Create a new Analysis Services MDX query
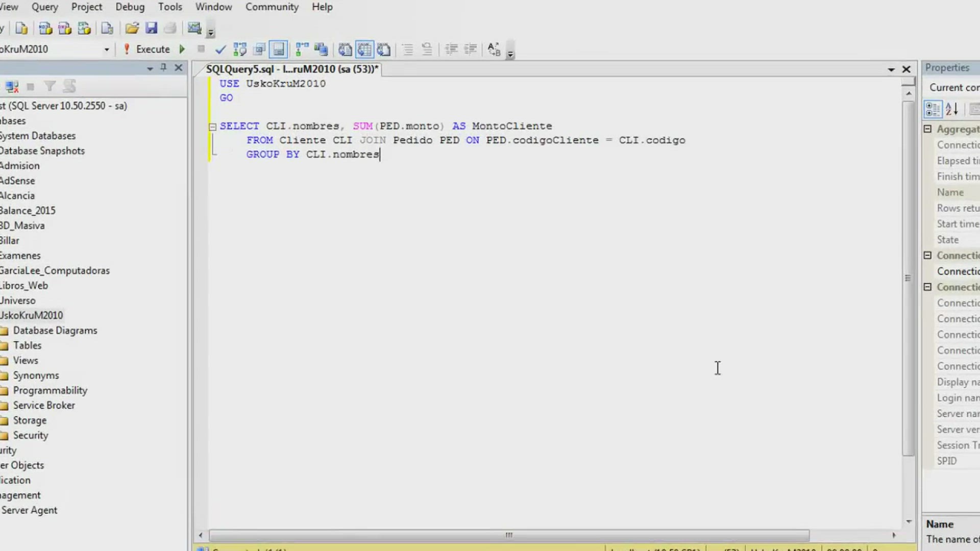 [x=45, y=28]
